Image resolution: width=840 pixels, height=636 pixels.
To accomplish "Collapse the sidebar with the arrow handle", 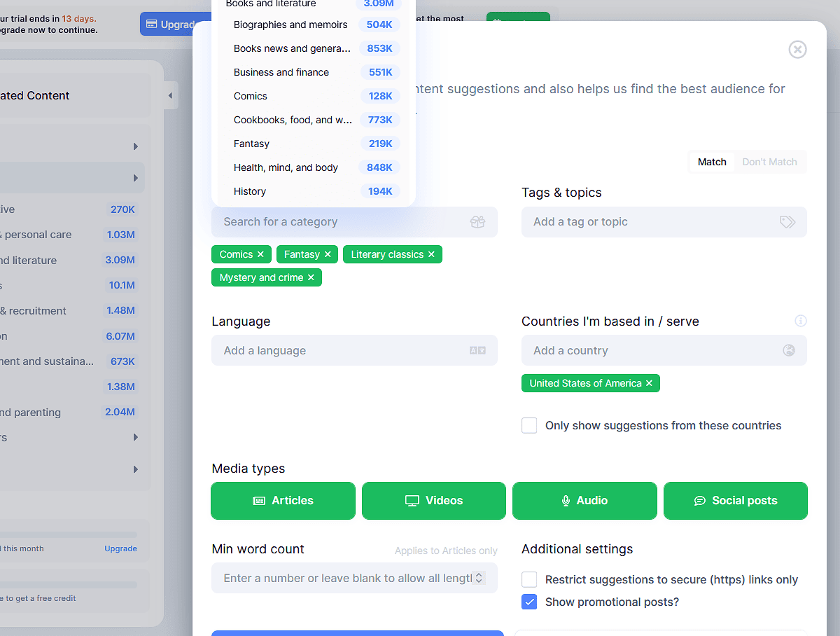I will click(x=170, y=95).
